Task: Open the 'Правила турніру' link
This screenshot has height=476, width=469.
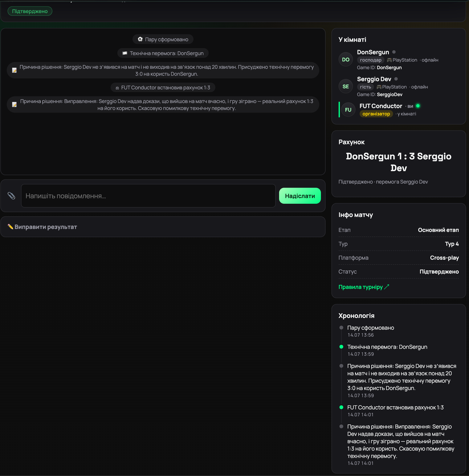Action: [364, 287]
